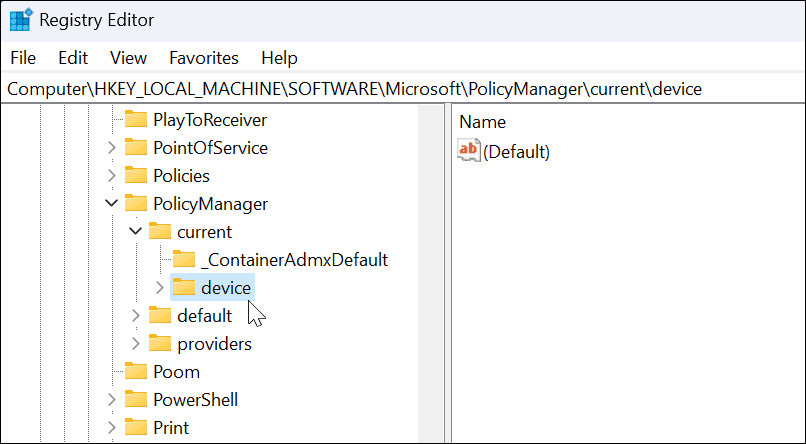Click the registry path address bar
This screenshot has width=806, height=444.
coord(400,89)
